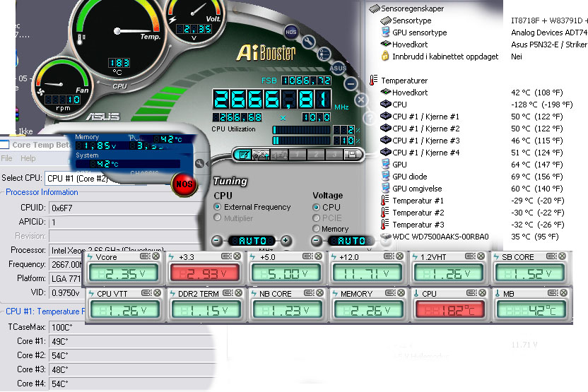
Task: Select Memory under Voltage
Action: (316, 229)
